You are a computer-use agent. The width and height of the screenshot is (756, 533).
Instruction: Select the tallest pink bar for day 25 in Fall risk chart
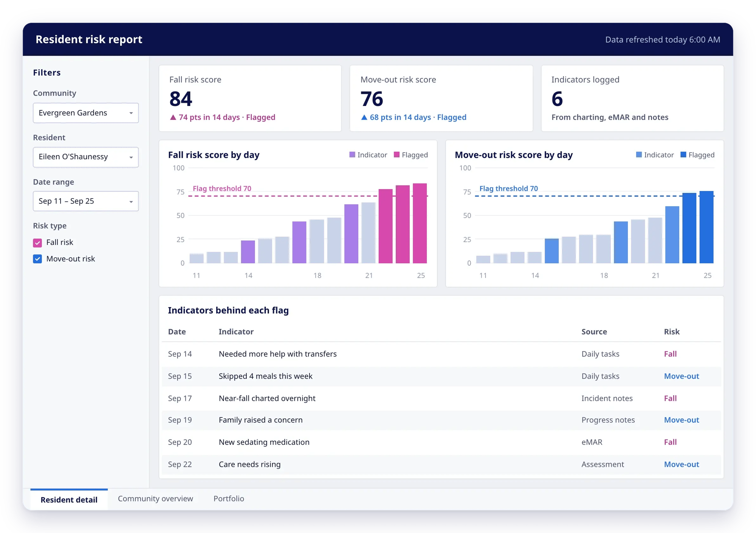click(420, 223)
